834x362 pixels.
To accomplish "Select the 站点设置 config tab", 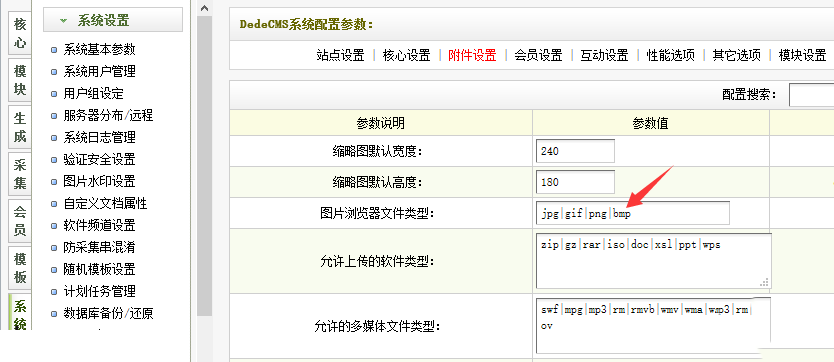I will pyautogui.click(x=340, y=55).
